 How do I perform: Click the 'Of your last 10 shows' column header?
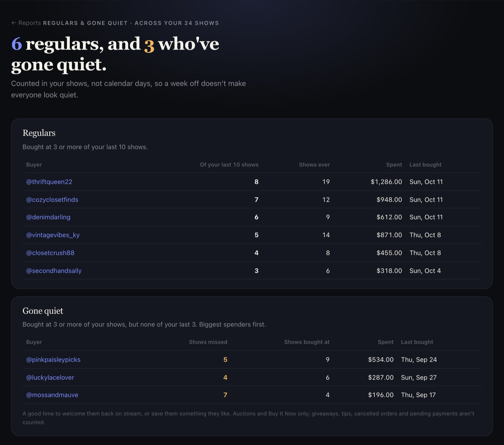pos(229,165)
